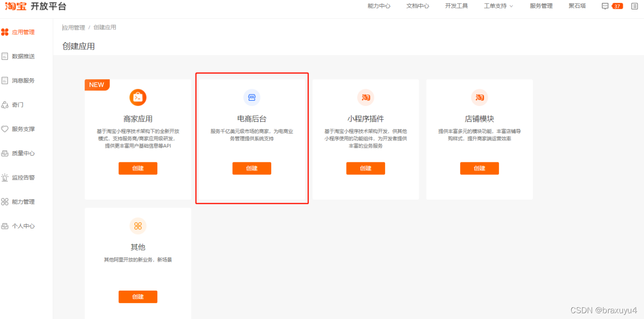Click the list icon at top right

[x=634, y=6]
